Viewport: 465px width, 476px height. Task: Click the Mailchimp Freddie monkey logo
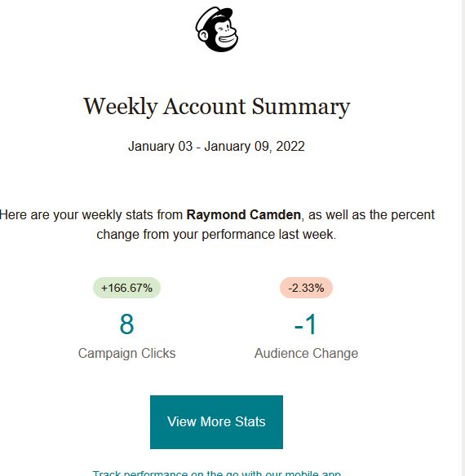217,29
